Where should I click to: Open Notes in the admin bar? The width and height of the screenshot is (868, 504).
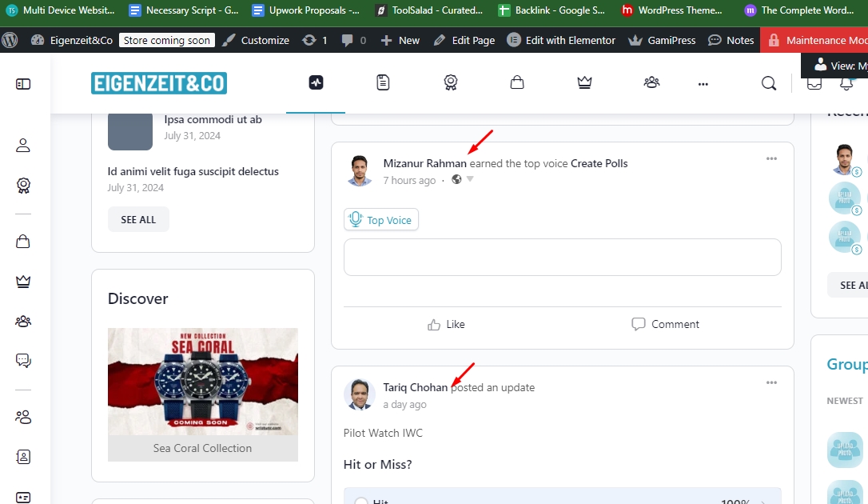click(731, 41)
